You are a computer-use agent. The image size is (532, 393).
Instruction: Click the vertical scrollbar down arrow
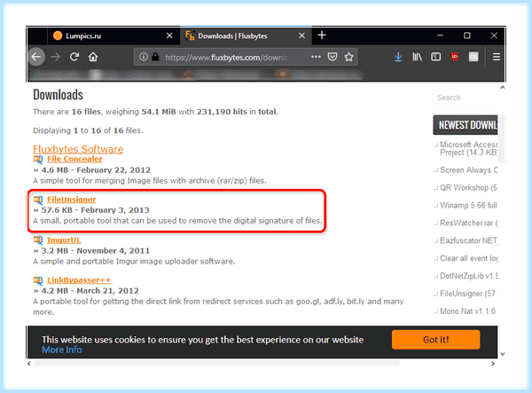[503, 354]
